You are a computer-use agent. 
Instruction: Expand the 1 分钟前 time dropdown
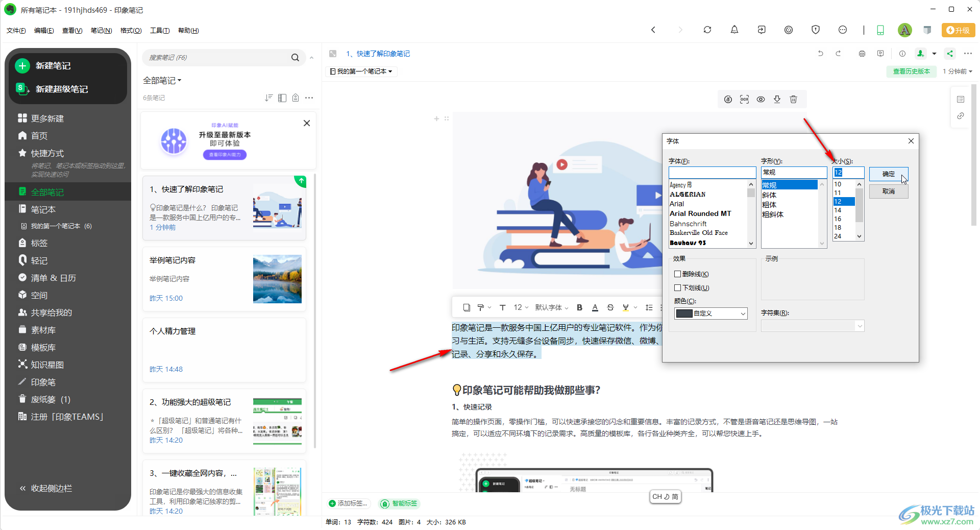pyautogui.click(x=958, y=71)
